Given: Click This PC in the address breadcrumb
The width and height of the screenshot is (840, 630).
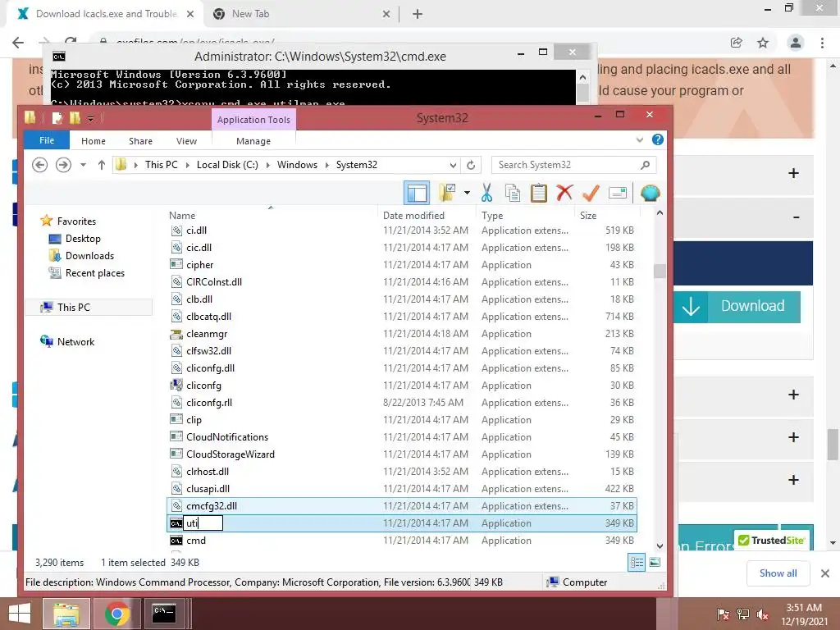Looking at the screenshot, I should pyautogui.click(x=162, y=164).
